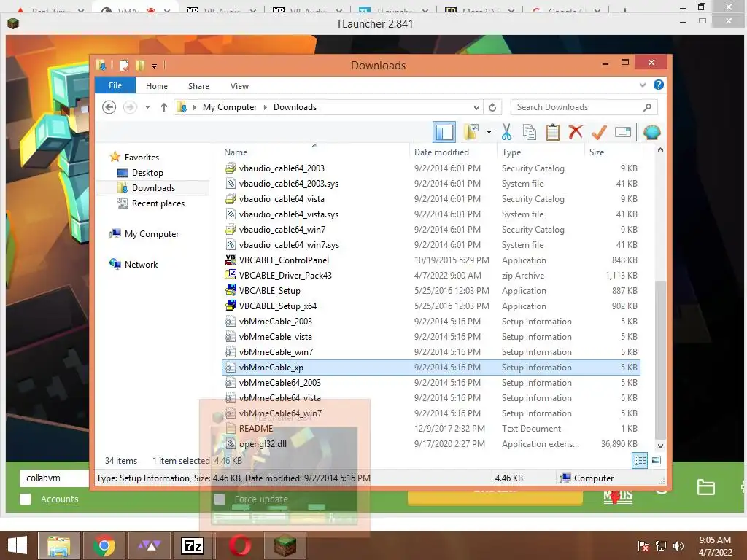
Task: Open 7-Zip from the taskbar
Action: tap(193, 545)
